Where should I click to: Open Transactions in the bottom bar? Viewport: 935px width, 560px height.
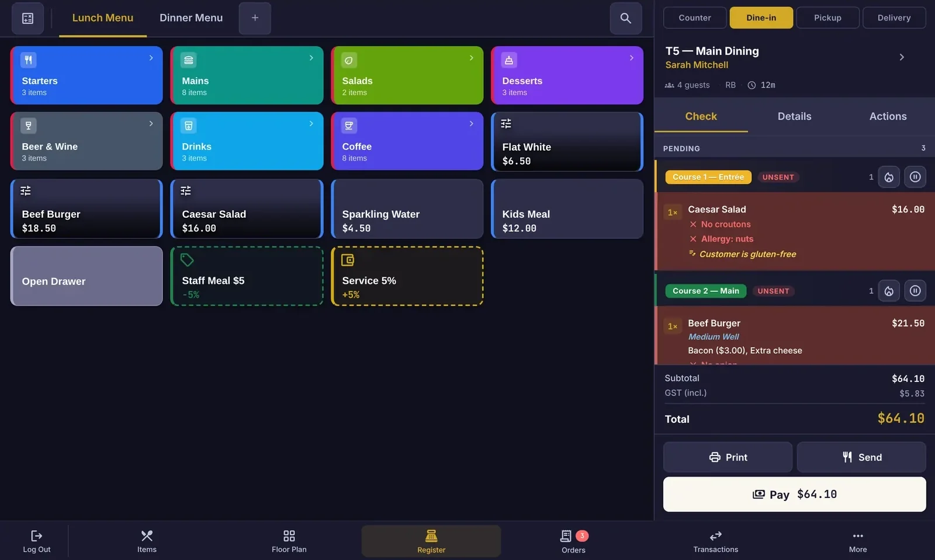716,541
